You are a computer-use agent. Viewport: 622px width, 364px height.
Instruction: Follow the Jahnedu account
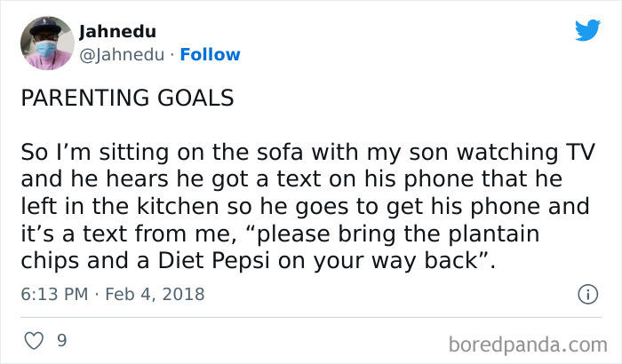click(x=210, y=55)
